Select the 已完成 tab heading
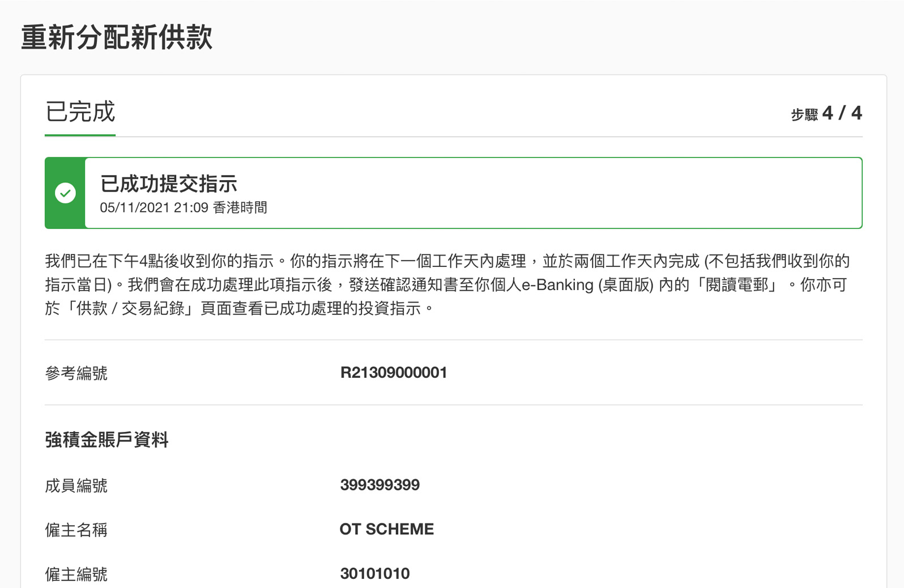Screen dimensions: 904x588 click(80, 112)
